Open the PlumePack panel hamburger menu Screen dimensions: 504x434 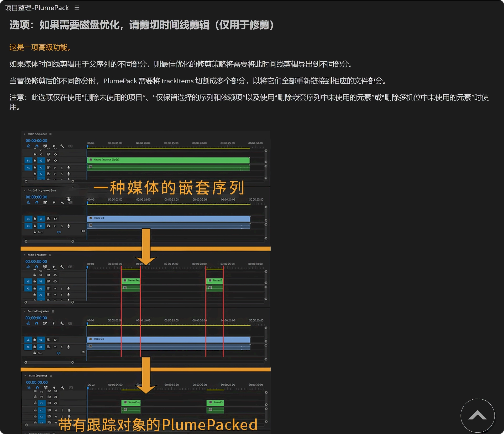pos(77,8)
